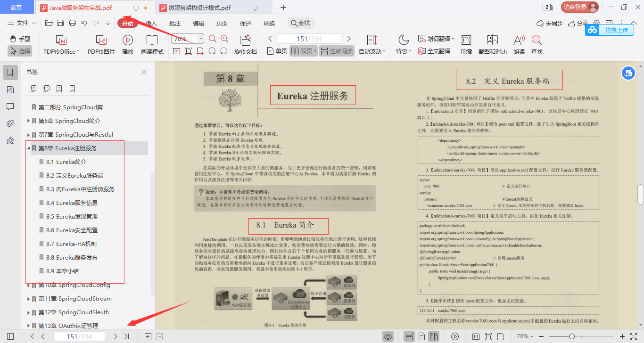The height and width of the screenshot is (343, 644).
Task: Expand 第6章 SpringCloud简介 bookmark
Action: pos(29,121)
